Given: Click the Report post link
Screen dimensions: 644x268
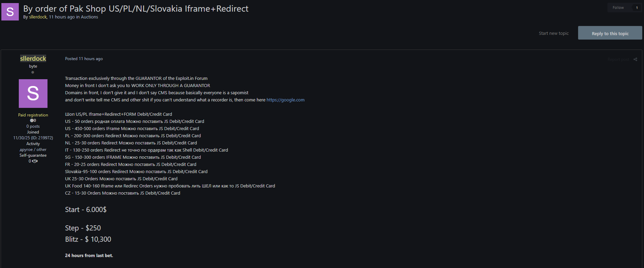Looking at the screenshot, I should 618,59.
